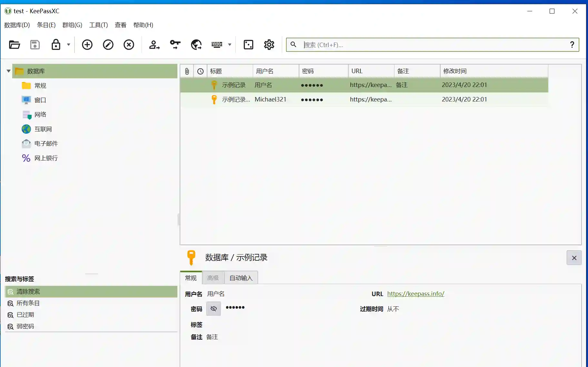Expand the auto-type dropdown arrow

point(230,44)
